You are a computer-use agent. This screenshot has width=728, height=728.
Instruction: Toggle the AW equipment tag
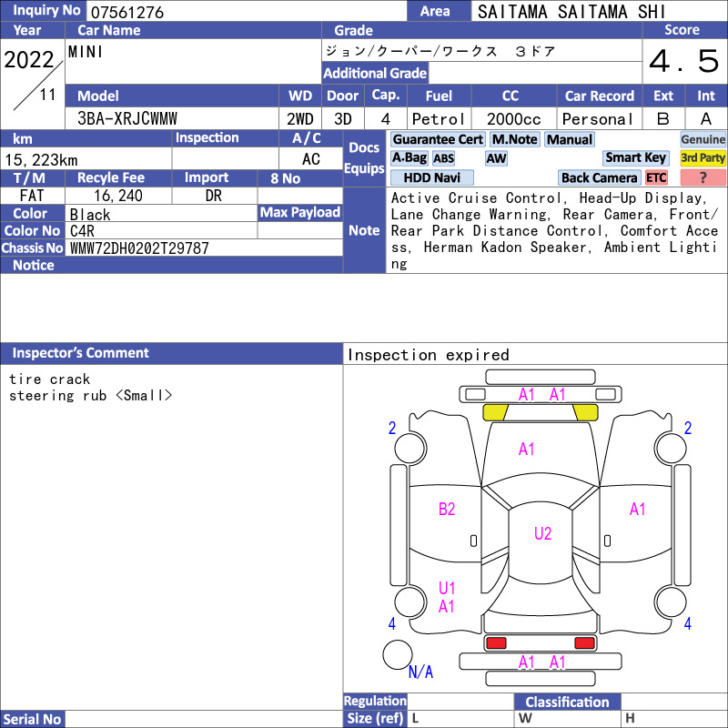tap(496, 158)
